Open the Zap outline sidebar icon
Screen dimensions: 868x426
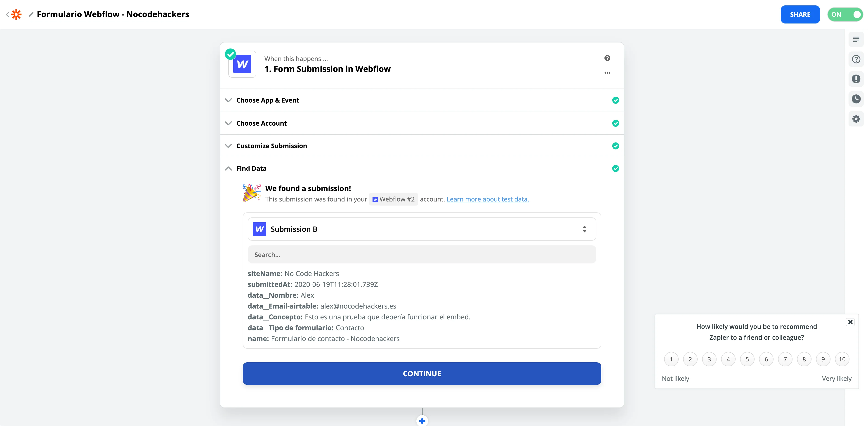coord(856,39)
